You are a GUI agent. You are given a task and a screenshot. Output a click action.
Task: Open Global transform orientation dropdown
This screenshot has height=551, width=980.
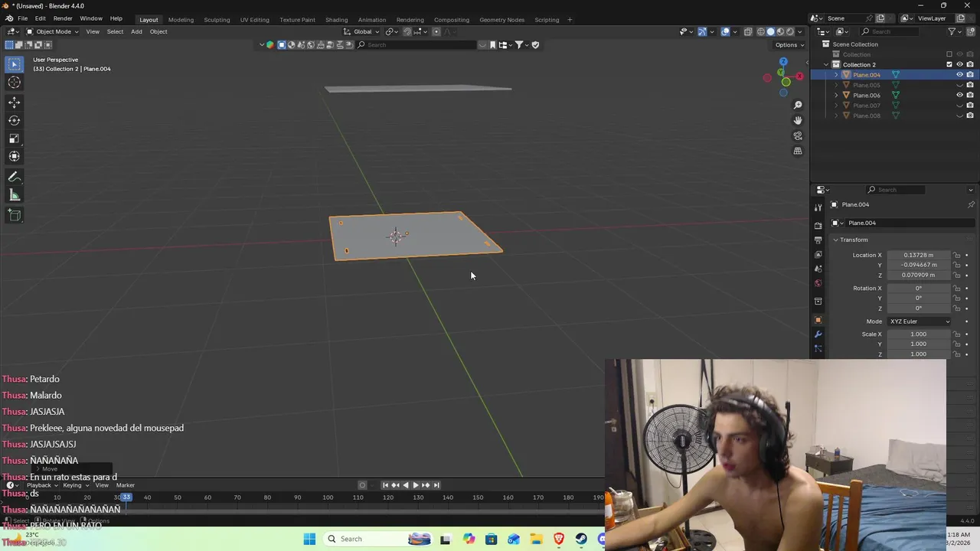point(361,31)
